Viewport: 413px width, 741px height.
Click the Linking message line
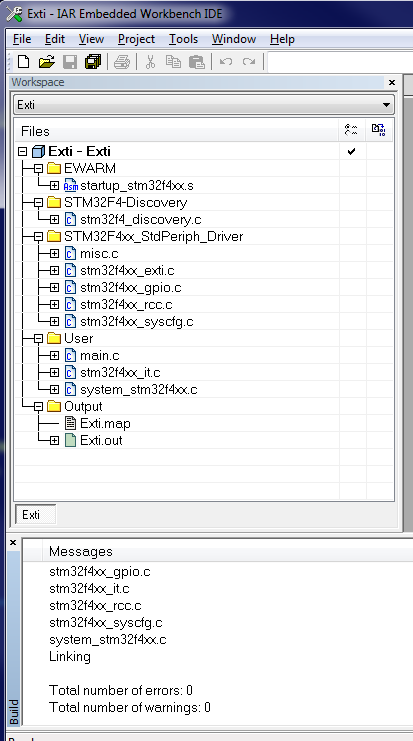tap(70, 656)
